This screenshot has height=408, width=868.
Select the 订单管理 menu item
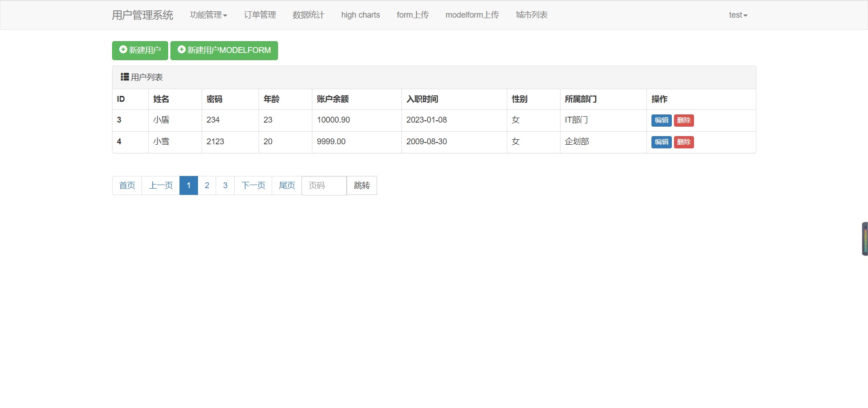259,14
